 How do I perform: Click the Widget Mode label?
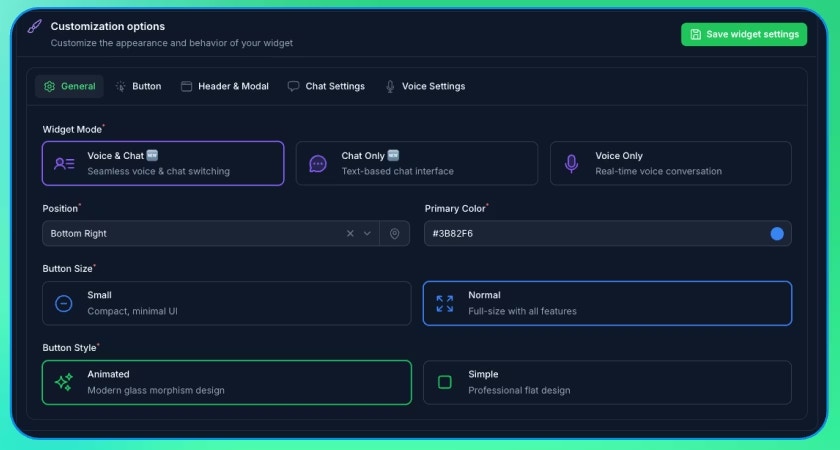tap(72, 130)
